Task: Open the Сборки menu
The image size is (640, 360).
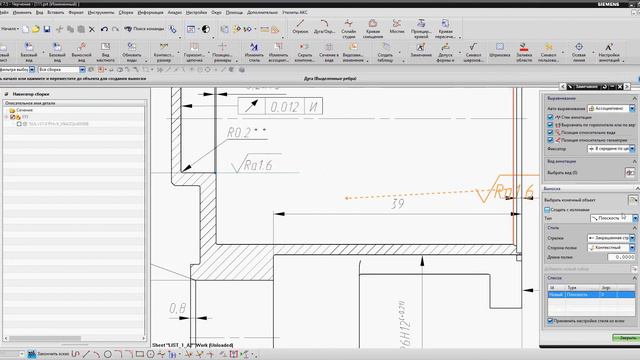Action: click(126, 13)
